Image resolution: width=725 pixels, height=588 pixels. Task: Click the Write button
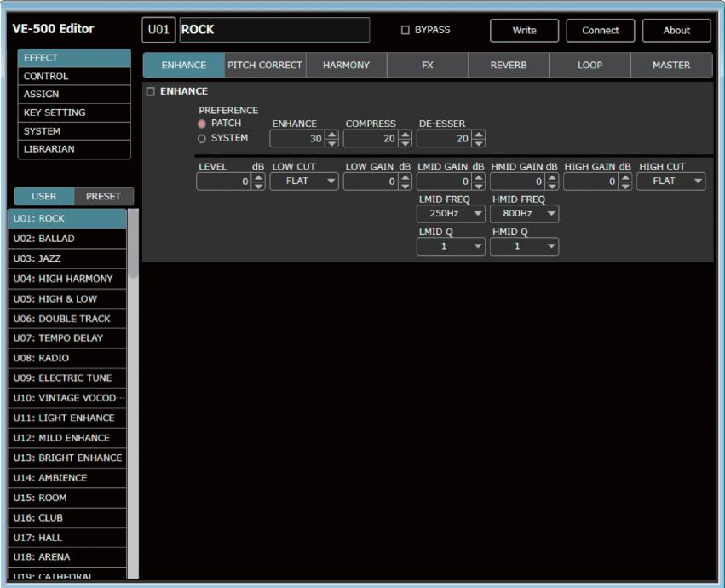(524, 31)
